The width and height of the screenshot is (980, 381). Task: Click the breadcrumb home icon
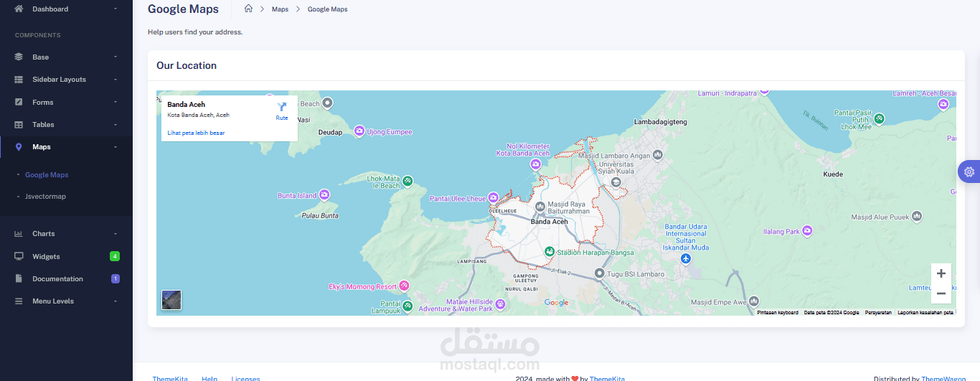point(248,9)
